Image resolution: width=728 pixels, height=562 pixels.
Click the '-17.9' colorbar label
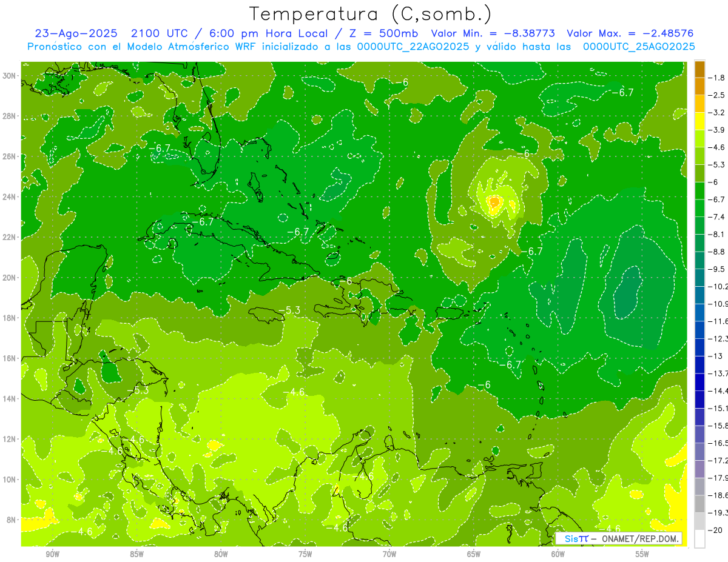[718, 478]
